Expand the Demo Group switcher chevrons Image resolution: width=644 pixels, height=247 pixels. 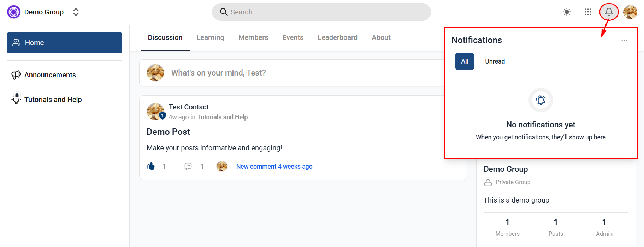(76, 12)
